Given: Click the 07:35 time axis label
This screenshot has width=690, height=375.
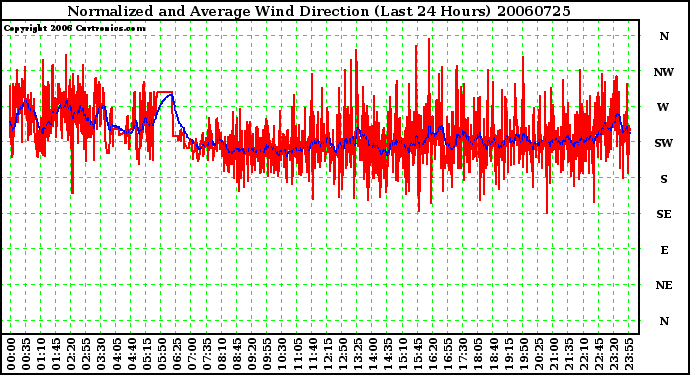Looking at the screenshot, I should coord(207,354).
